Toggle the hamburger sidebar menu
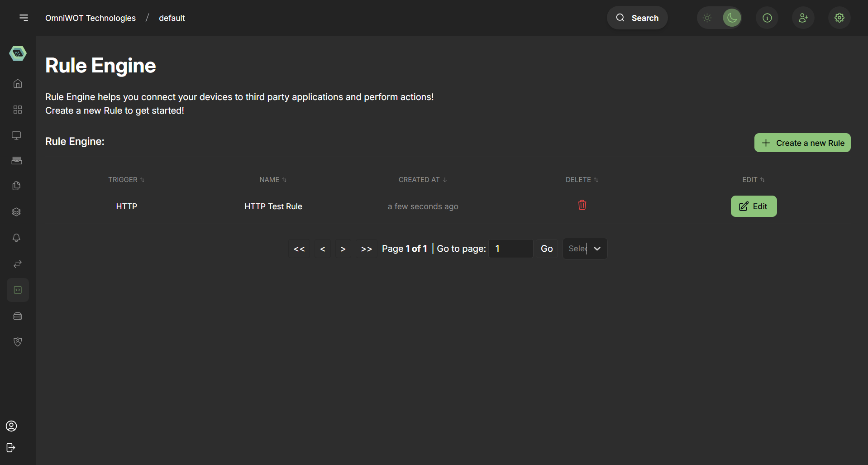The image size is (868, 465). coord(24,18)
